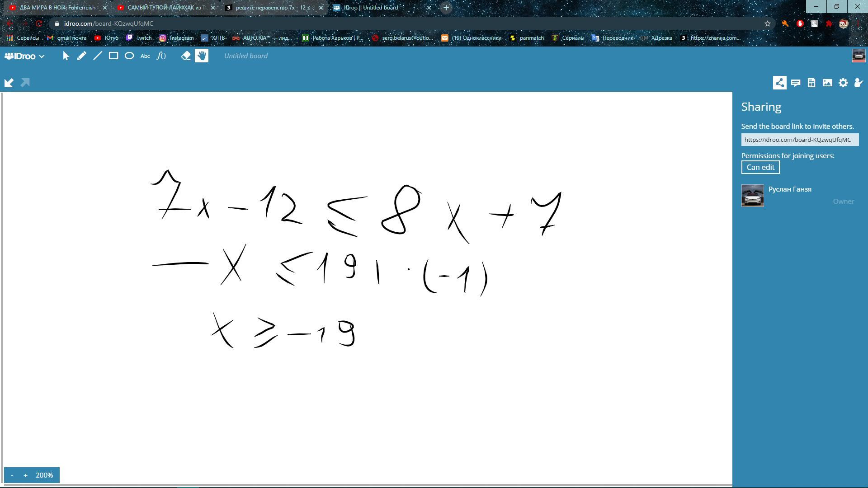Select the Pencil drawing tool

[81, 56]
